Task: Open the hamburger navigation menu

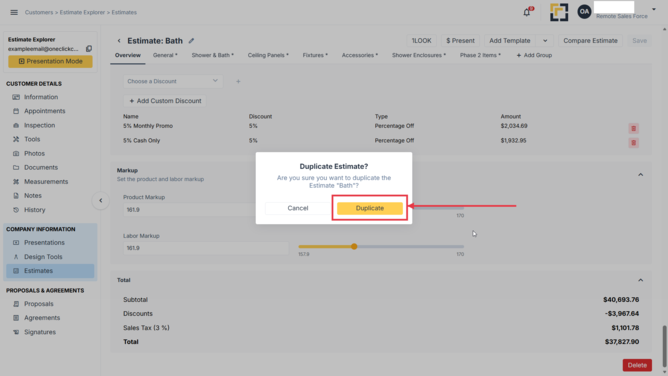Action: [14, 12]
